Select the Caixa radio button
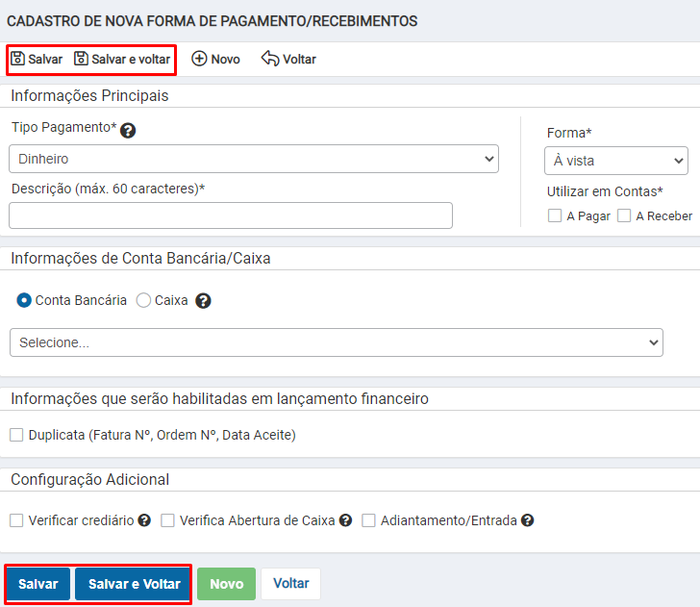 click(143, 300)
